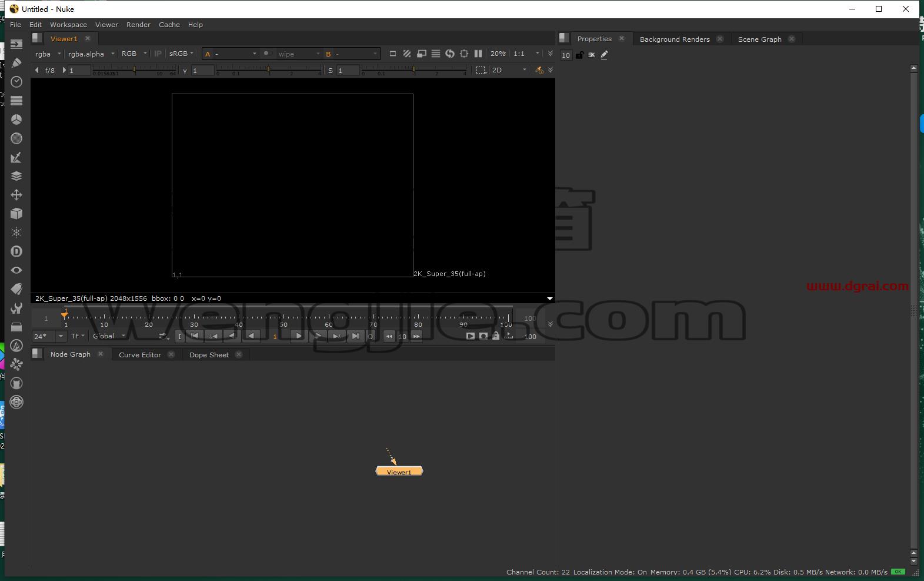Adjust the gain slider in Viewer
The image size is (924, 581).
(x=135, y=70)
